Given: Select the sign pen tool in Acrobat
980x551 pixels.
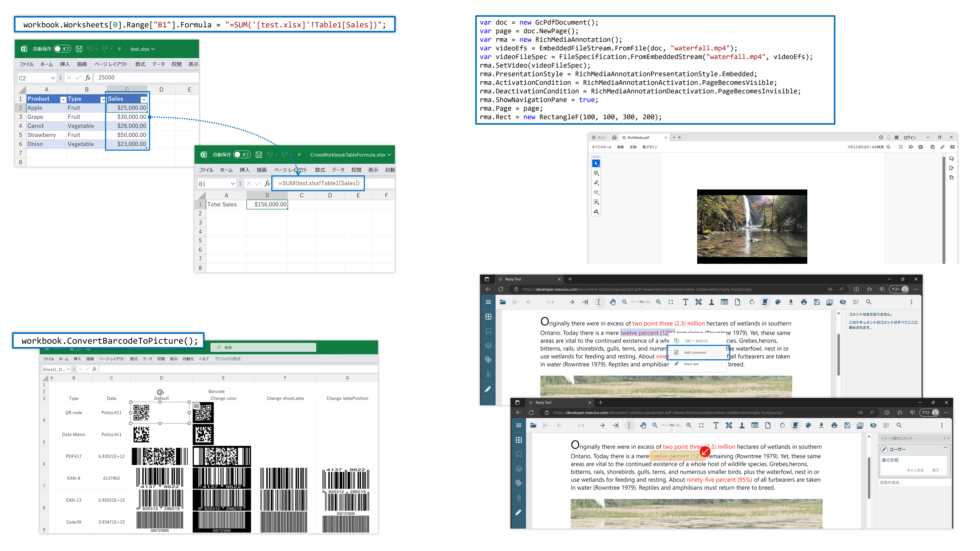Looking at the screenshot, I should [x=596, y=211].
